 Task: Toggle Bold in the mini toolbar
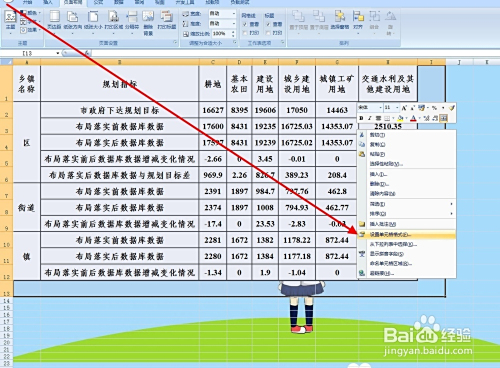(362, 118)
